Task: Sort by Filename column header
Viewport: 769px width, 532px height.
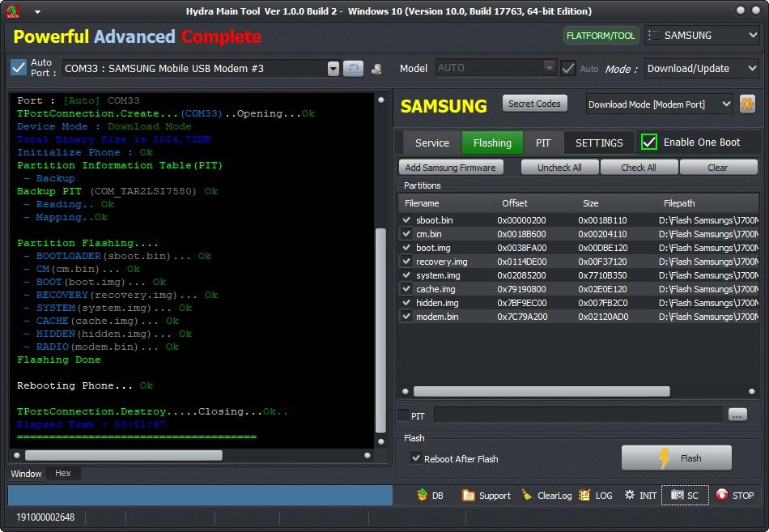Action: (x=446, y=203)
